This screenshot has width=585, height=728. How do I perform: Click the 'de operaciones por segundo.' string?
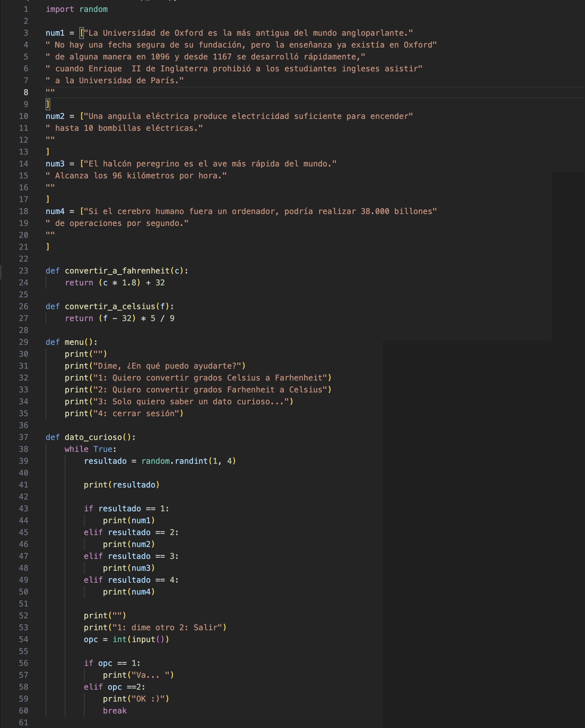click(x=117, y=223)
